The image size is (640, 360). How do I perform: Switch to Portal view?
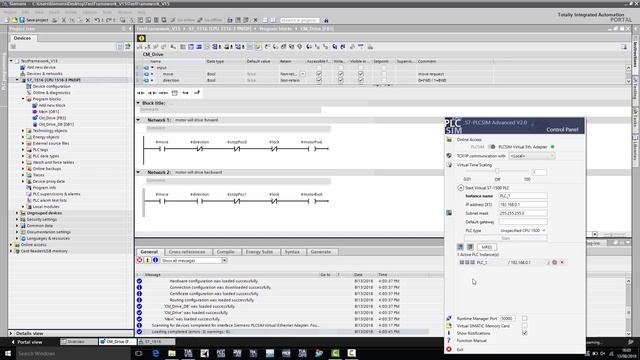[x=27, y=342]
